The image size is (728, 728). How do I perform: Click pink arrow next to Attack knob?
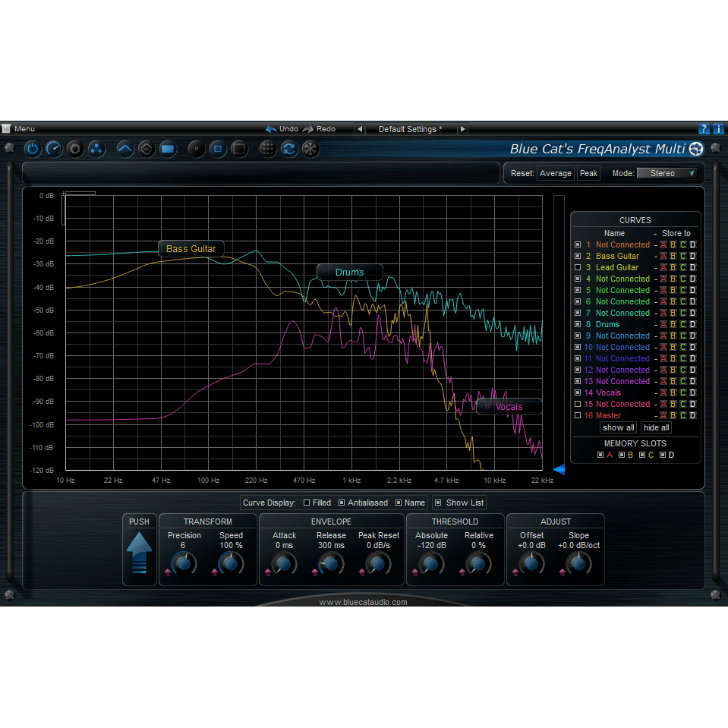coord(268,572)
